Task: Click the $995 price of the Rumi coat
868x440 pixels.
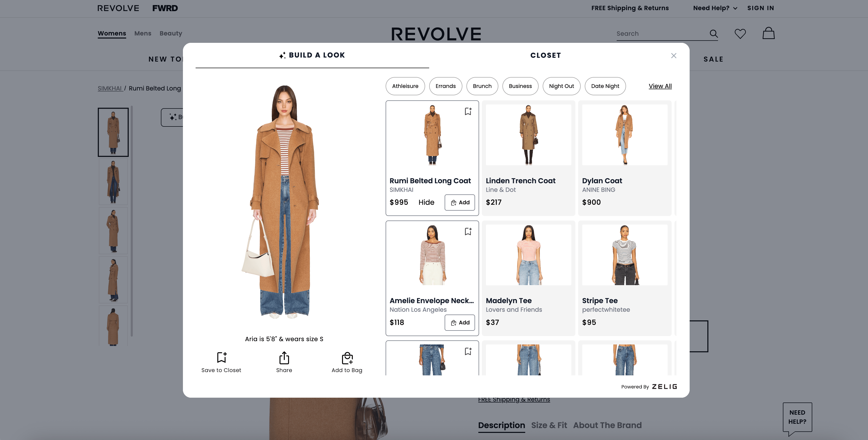Action: pyautogui.click(x=399, y=202)
